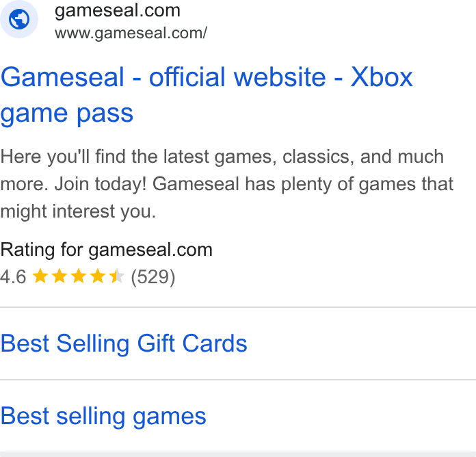Click the snippet line starting Here you'll find
This screenshot has height=457, width=476.
click(x=222, y=157)
